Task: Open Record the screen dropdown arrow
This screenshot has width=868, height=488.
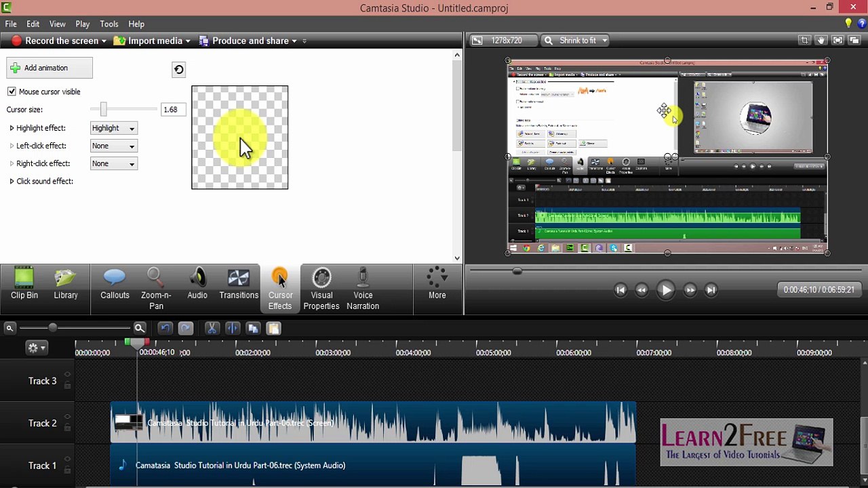Action: point(104,41)
